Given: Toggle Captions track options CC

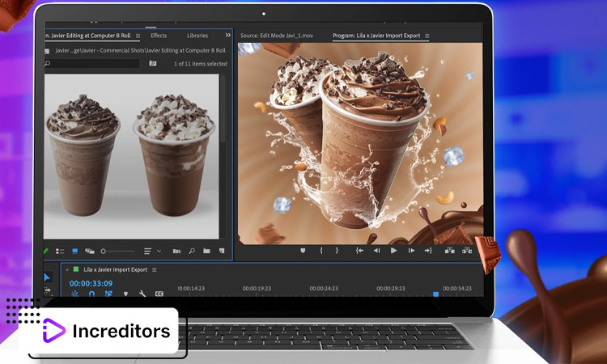Looking at the screenshot, I should tap(159, 294).
